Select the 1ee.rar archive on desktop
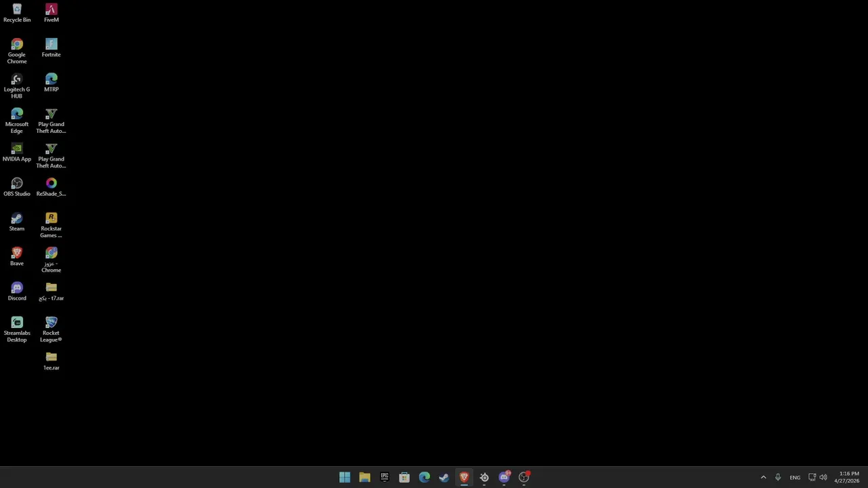The image size is (868, 488). pyautogui.click(x=51, y=361)
